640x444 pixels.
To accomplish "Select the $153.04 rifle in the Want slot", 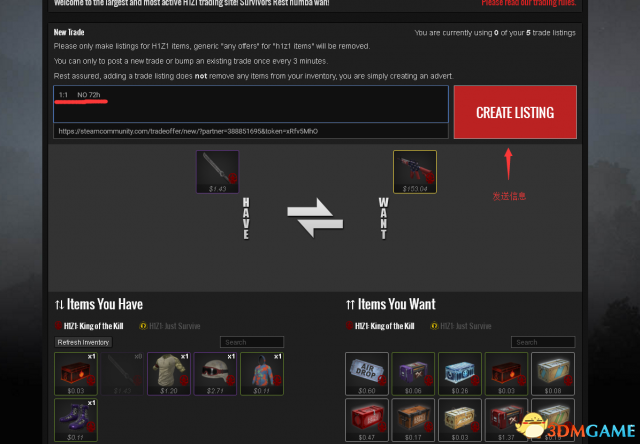I will point(415,172).
